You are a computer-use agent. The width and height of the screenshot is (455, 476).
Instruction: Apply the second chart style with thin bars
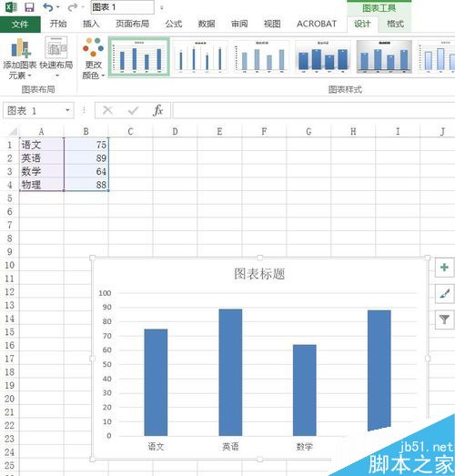pos(199,57)
